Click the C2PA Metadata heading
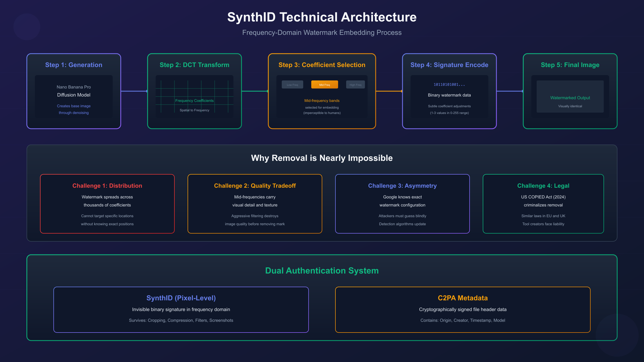 click(463, 298)
